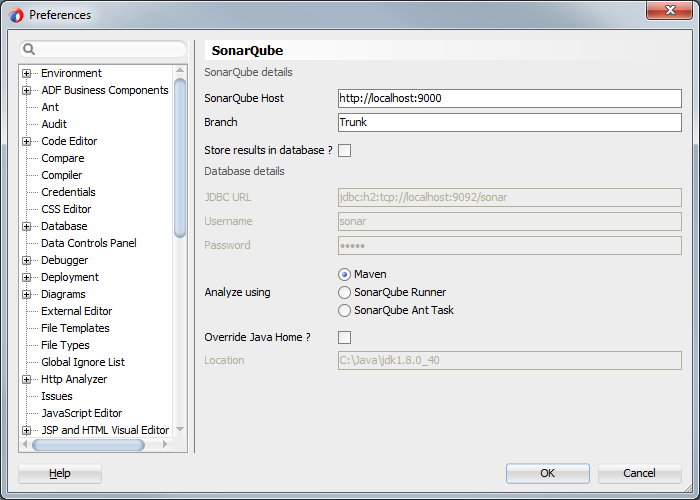Toggle Override Java Home checkbox
The width and height of the screenshot is (700, 500).
(x=345, y=338)
